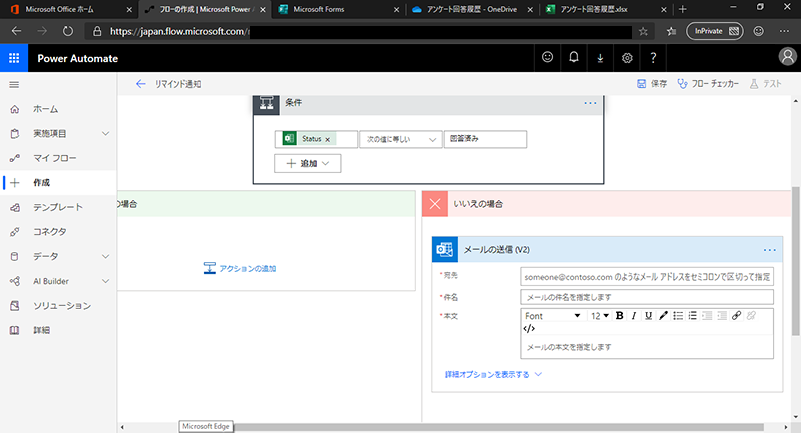This screenshot has height=433, width=801.
Task: Go back using the arrow beside リマインド通知
Action: click(x=140, y=84)
